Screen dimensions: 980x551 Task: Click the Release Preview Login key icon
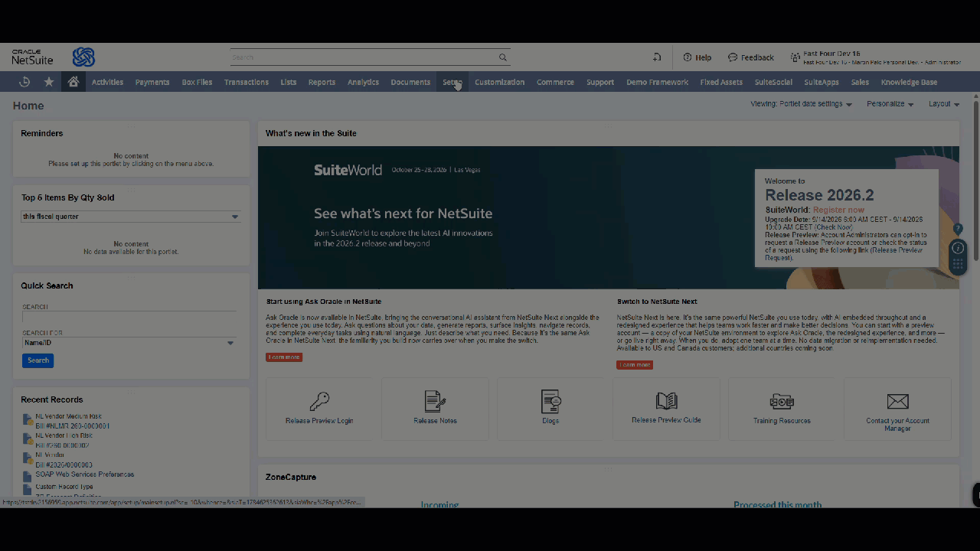tap(319, 401)
